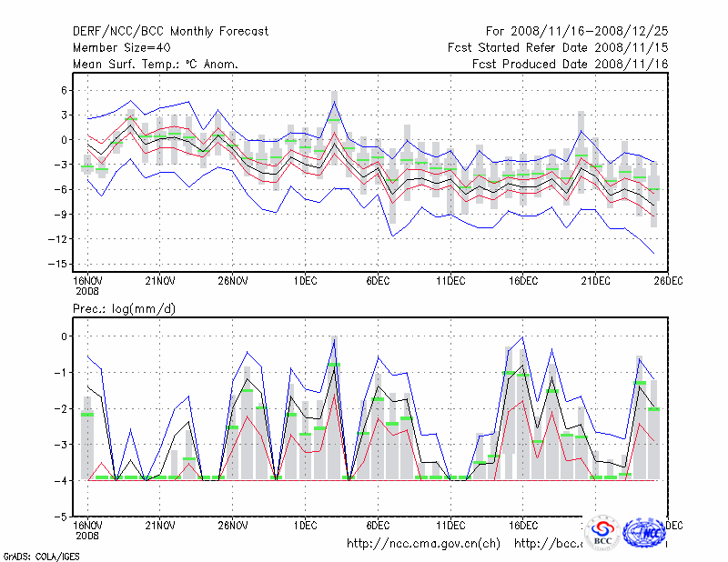This screenshot has height=562, width=728.
Task: Select the Member Size=40 label
Action: point(121,48)
